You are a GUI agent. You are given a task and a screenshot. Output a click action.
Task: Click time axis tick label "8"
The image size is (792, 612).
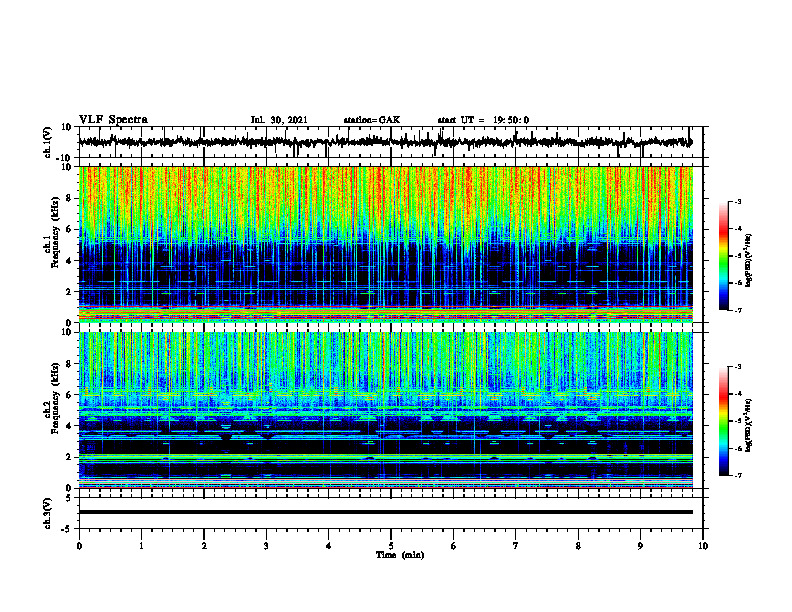click(578, 546)
